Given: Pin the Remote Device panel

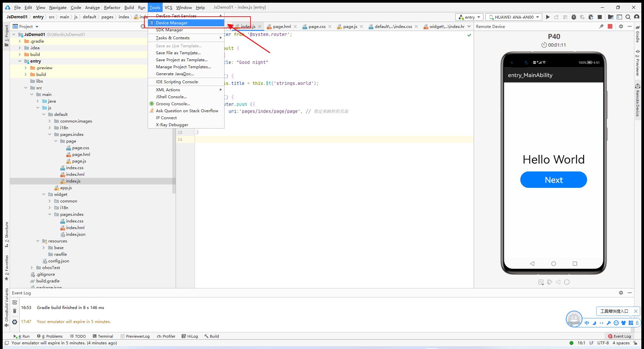Looking at the screenshot, I should click(x=601, y=26).
